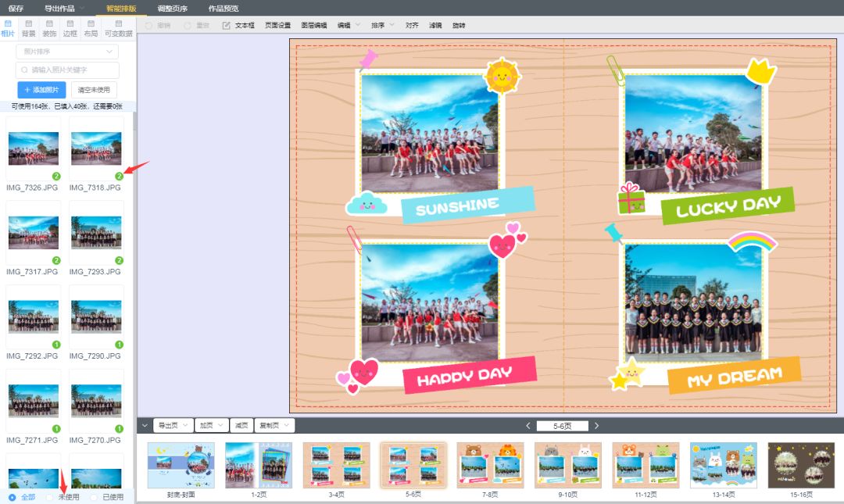
Task: Open the 背景 background panel tab
Action: pos(29,29)
